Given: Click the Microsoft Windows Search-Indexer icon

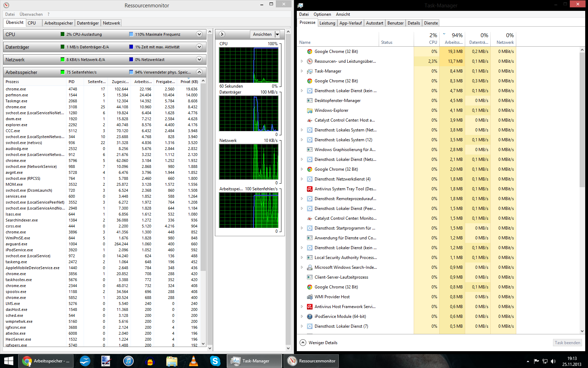Looking at the screenshot, I should tap(309, 267).
